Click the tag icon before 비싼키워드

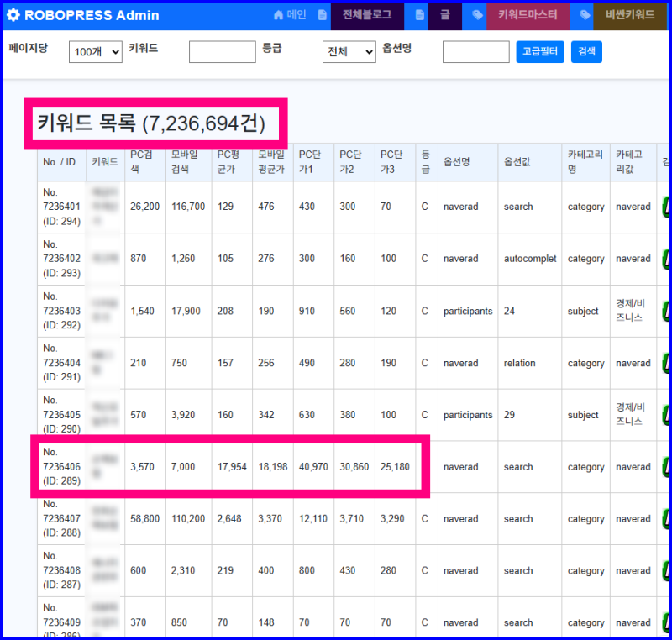click(585, 15)
